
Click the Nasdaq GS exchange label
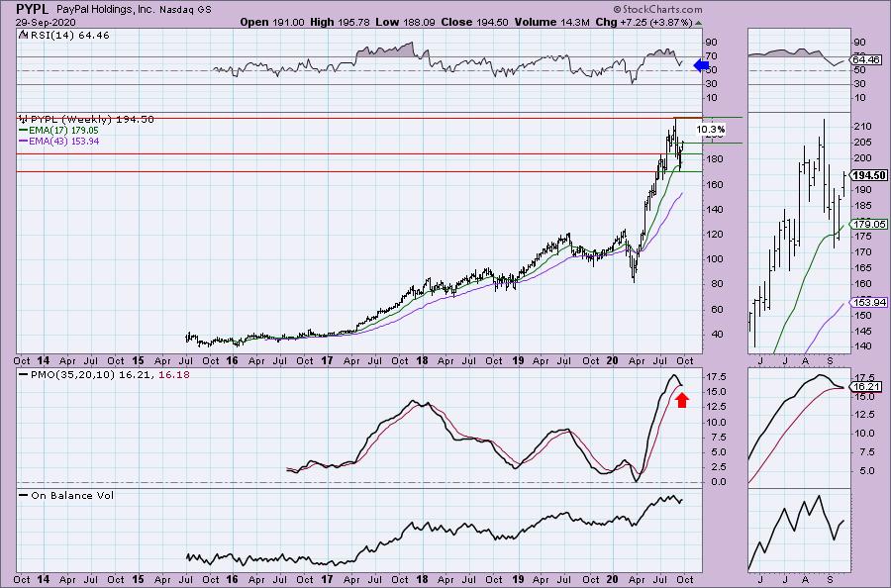coord(186,10)
